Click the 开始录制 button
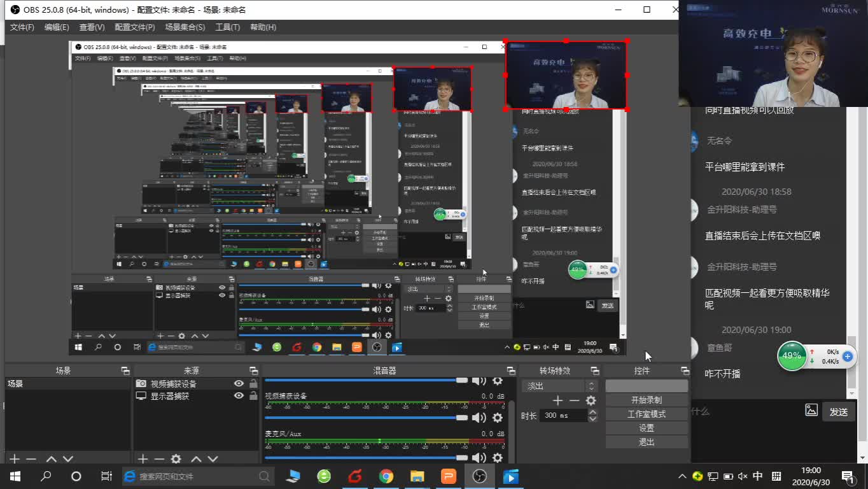868x489 pixels. point(647,400)
